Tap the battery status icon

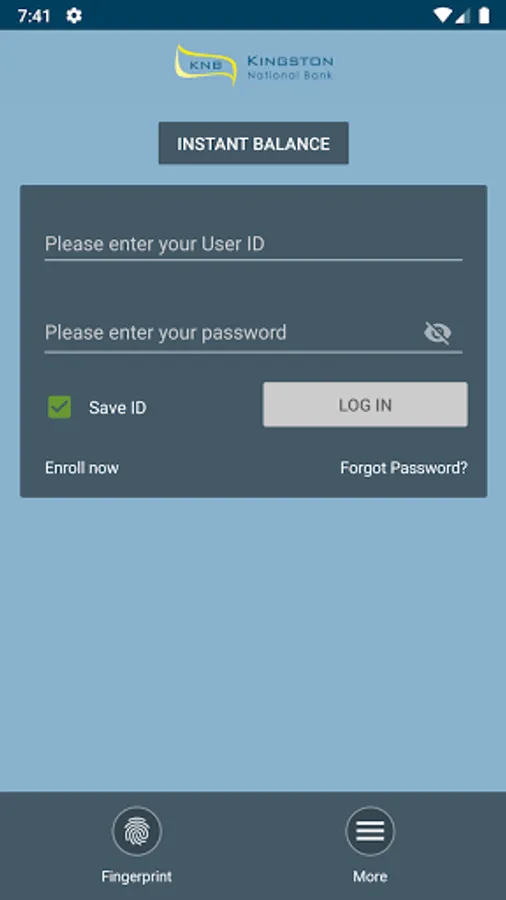(x=484, y=15)
